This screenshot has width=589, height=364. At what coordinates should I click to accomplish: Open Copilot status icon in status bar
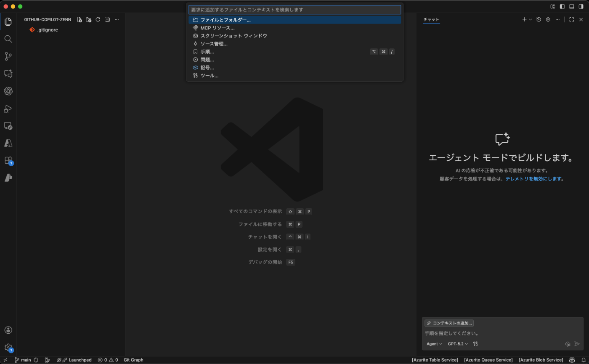point(572,360)
